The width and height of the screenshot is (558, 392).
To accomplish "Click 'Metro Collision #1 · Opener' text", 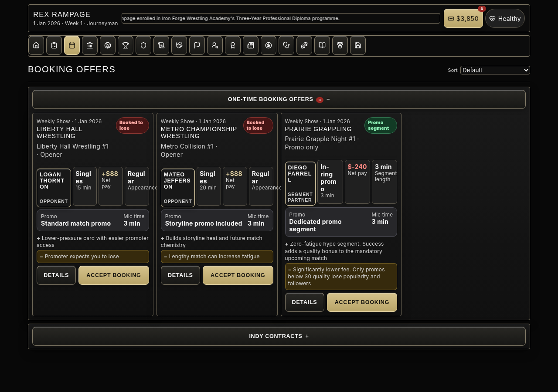I will click(x=189, y=150).
